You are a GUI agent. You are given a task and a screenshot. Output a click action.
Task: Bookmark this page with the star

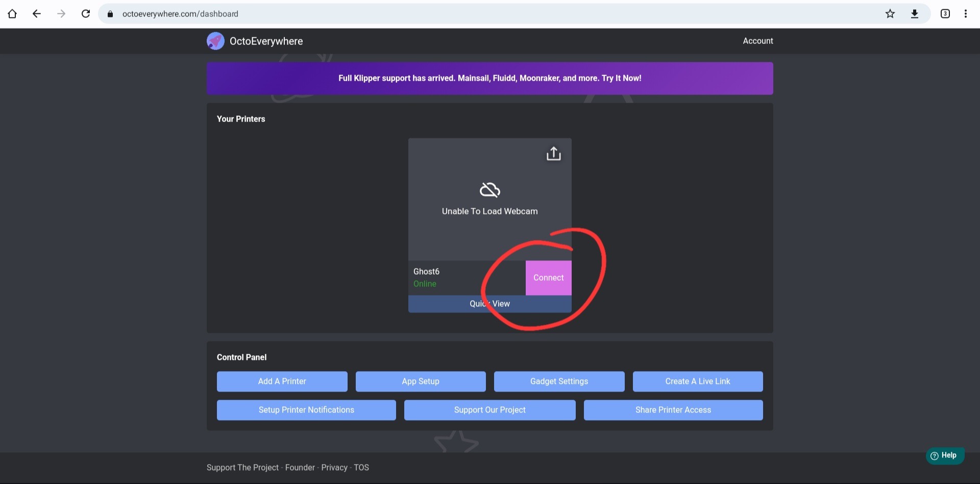tap(890, 14)
